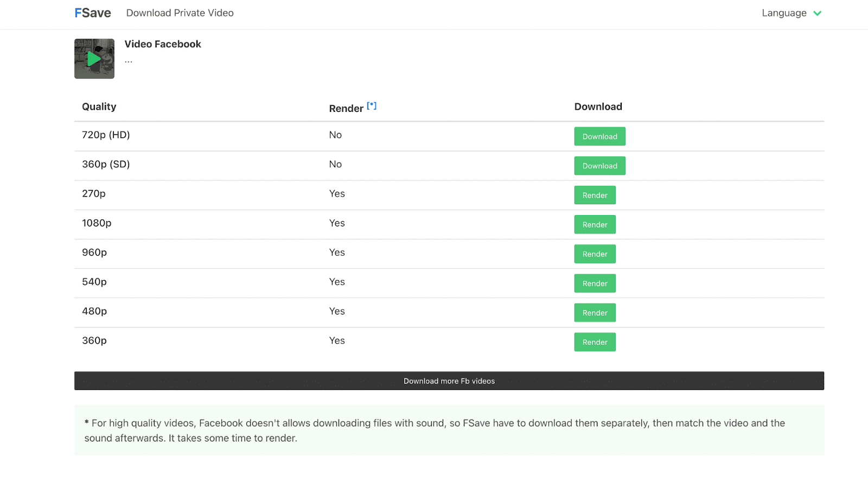Click the ellipsis under the video title

(129, 61)
